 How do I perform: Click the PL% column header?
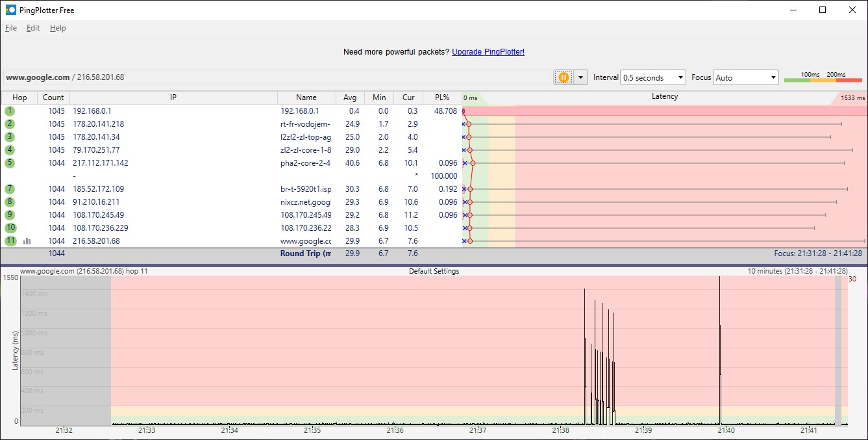441,97
